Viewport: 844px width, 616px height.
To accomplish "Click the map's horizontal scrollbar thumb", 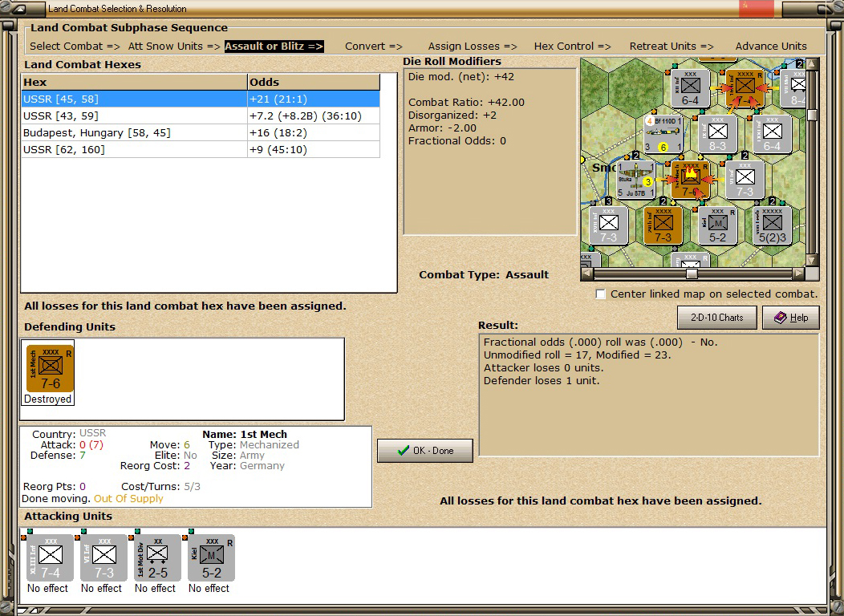I will pyautogui.click(x=692, y=274).
